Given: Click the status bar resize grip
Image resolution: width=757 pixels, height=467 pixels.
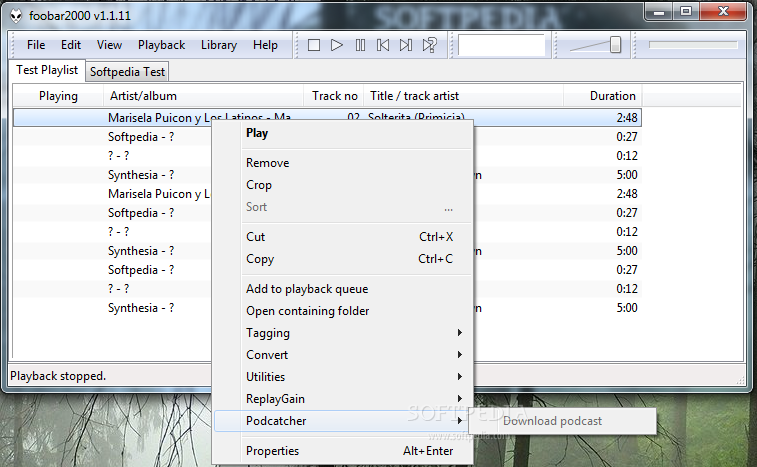Looking at the screenshot, I should (x=740, y=380).
